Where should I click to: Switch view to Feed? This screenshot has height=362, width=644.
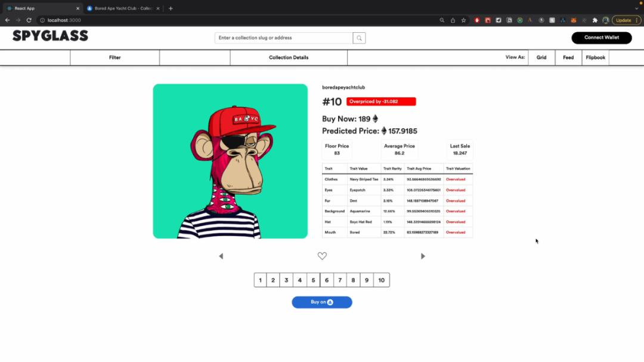[x=568, y=58]
